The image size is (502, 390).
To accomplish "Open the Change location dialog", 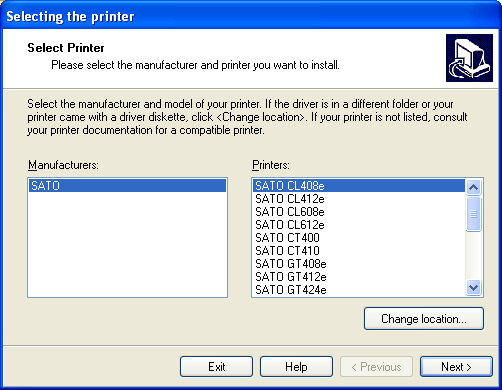I will [x=424, y=319].
